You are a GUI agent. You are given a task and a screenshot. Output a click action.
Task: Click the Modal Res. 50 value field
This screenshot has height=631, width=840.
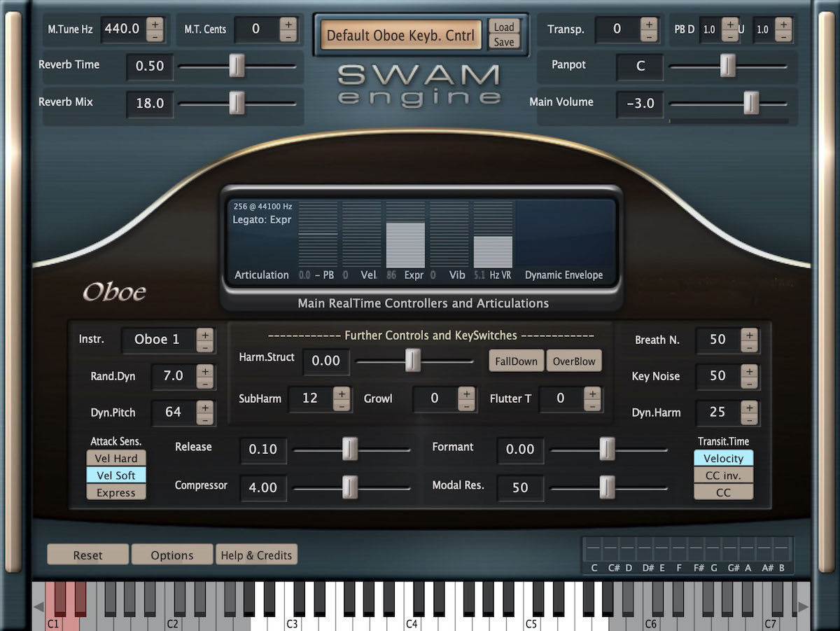click(x=520, y=487)
